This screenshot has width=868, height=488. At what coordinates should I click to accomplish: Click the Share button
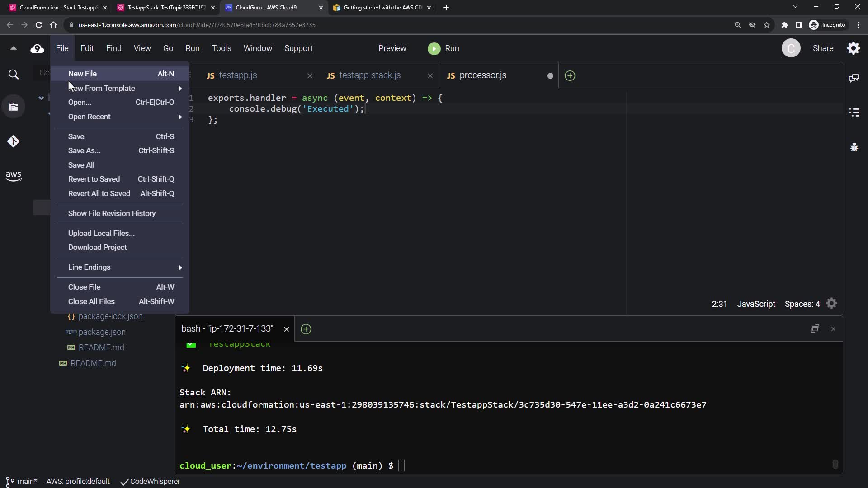click(x=823, y=48)
